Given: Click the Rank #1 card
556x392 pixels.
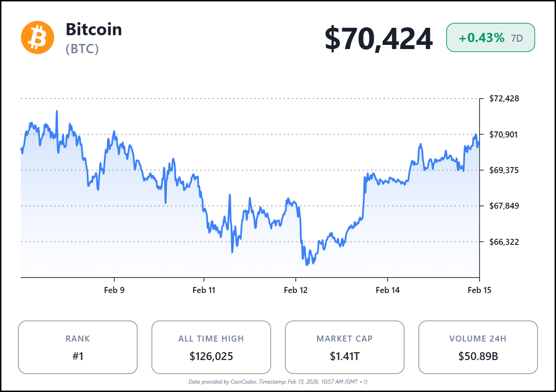Looking at the screenshot, I should pos(78,347).
